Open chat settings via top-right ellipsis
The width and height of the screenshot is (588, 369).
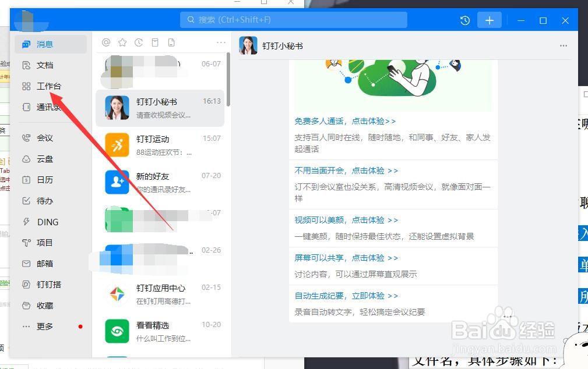[x=563, y=45]
